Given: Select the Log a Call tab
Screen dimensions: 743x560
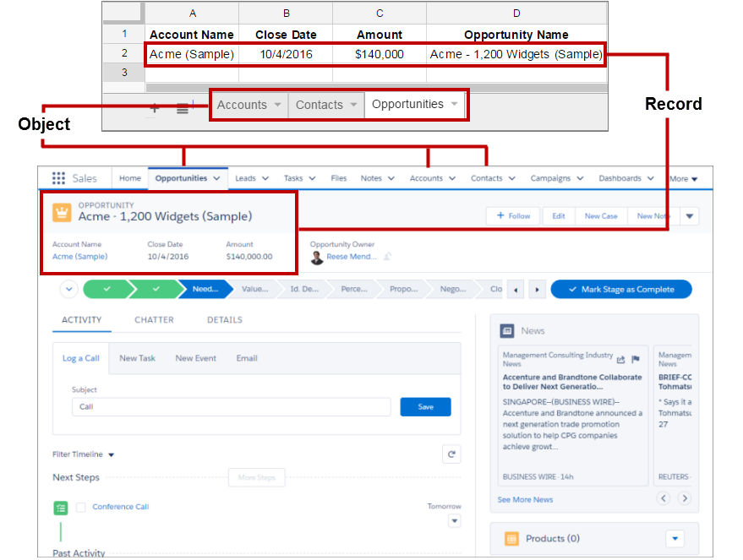Looking at the screenshot, I should (x=81, y=358).
